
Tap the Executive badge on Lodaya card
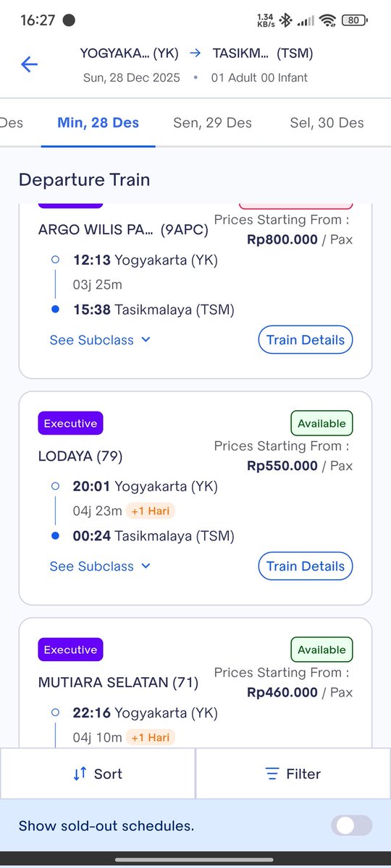(70, 423)
